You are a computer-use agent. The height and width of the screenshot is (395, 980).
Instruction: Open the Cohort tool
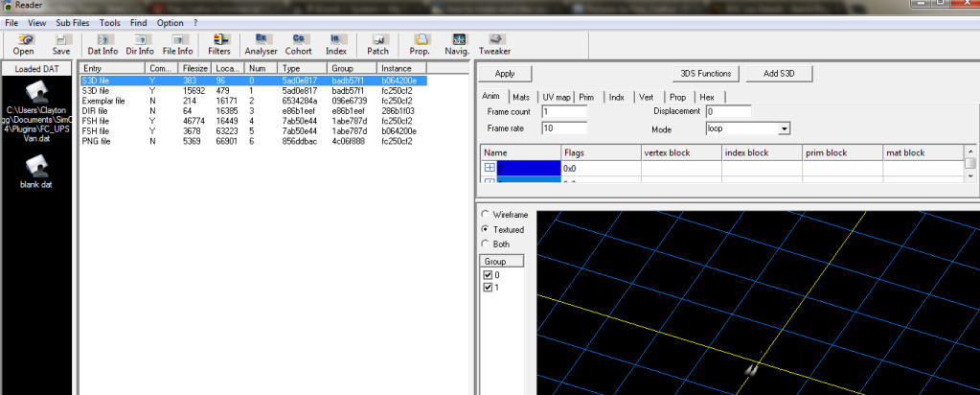298,44
